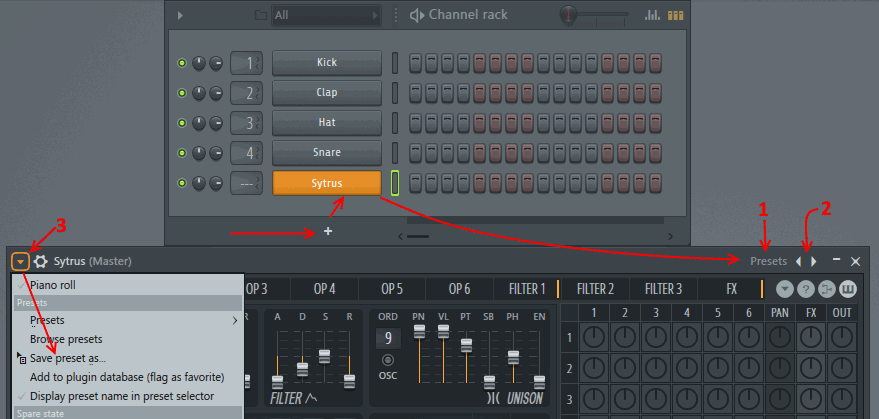Open Sytrus plugin gear settings icon
Screen dimensions: 879x419
(x=41, y=261)
